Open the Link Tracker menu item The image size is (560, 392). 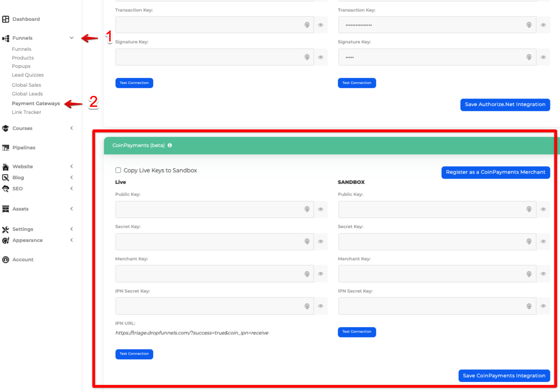(x=27, y=112)
